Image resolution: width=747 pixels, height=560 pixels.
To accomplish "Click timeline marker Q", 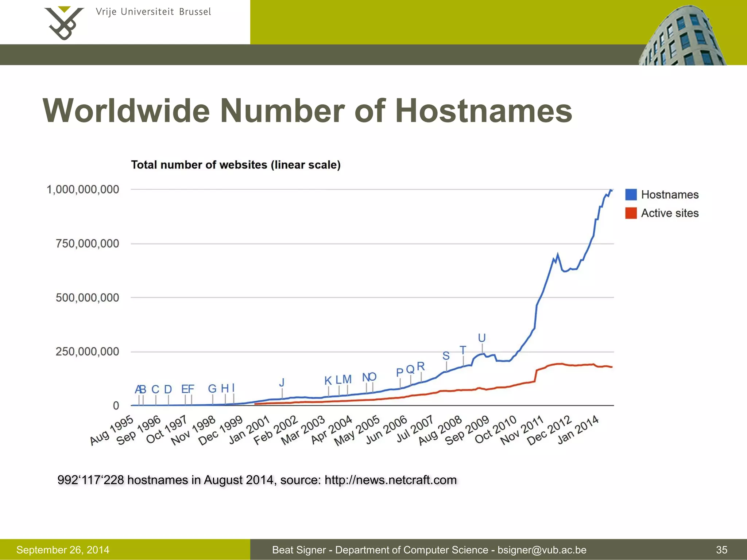I will coord(410,369).
